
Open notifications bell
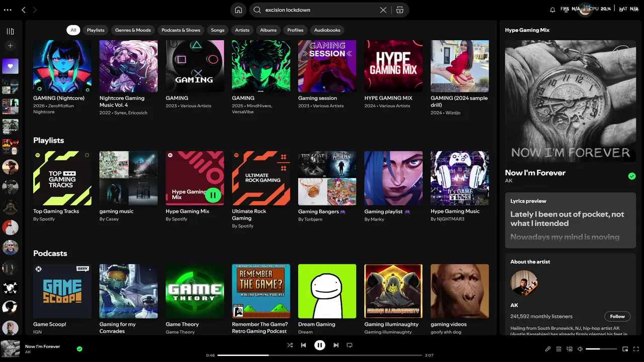click(x=552, y=10)
